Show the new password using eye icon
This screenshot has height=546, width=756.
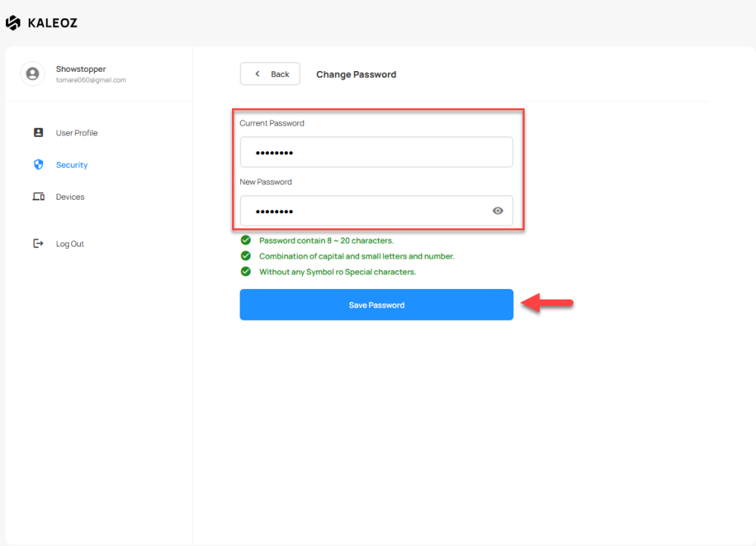point(497,211)
